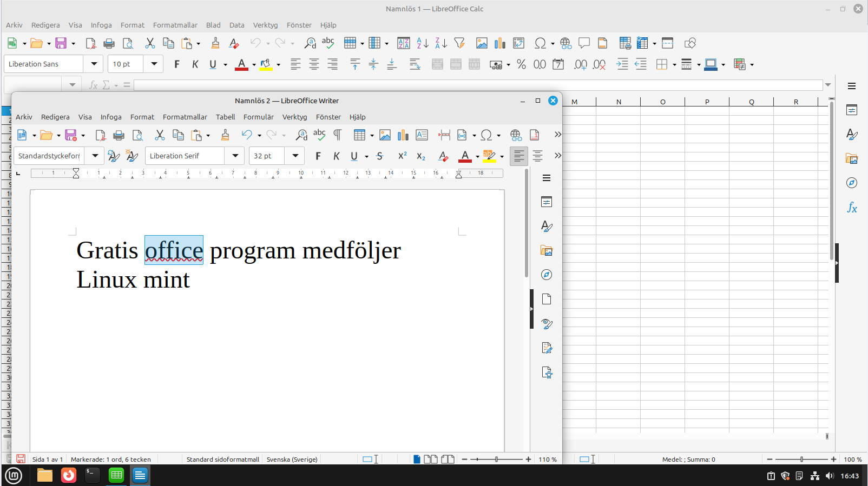Open Calc Blad menu
868x486 pixels.
[x=213, y=25]
